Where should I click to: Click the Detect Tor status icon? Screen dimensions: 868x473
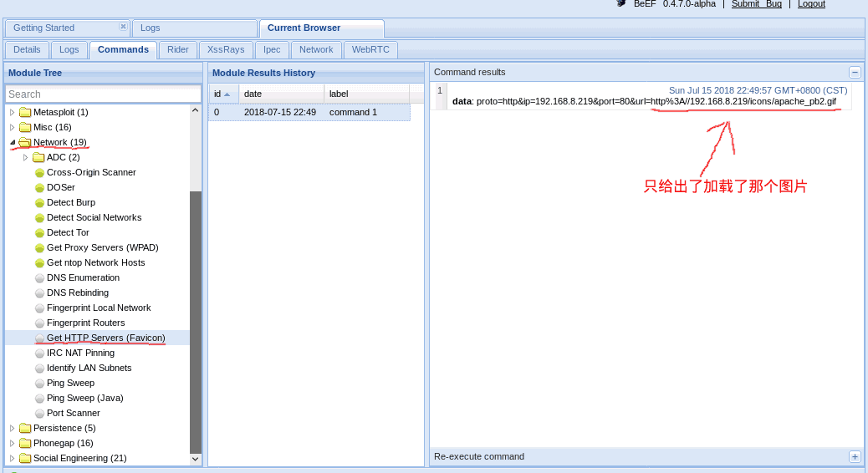(39, 233)
